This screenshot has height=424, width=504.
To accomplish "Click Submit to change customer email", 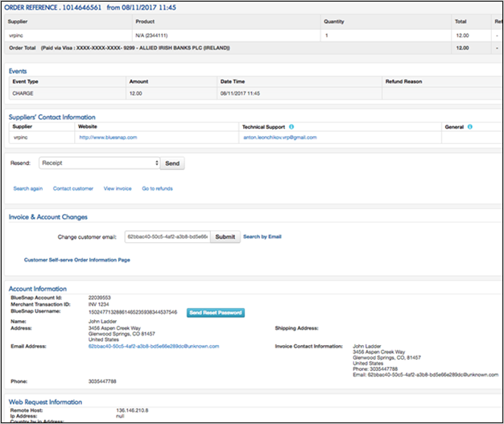I will (x=225, y=237).
